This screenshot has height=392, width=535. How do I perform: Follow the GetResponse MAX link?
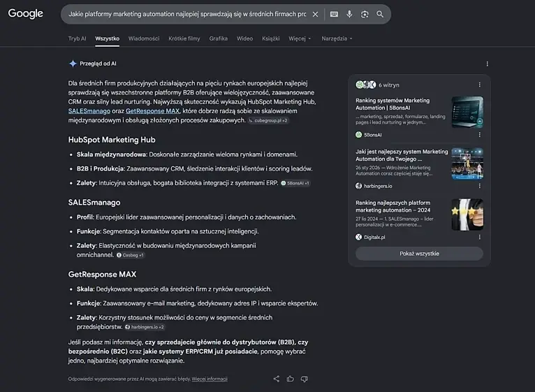152,111
